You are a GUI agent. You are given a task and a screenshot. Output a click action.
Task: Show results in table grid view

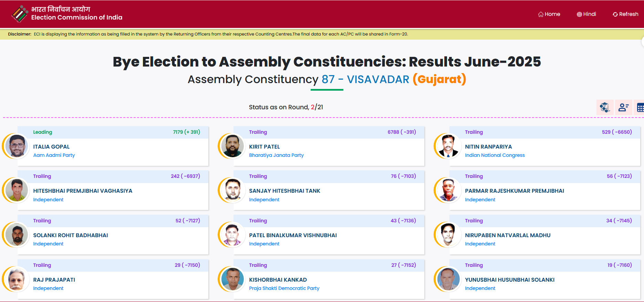[x=640, y=108]
